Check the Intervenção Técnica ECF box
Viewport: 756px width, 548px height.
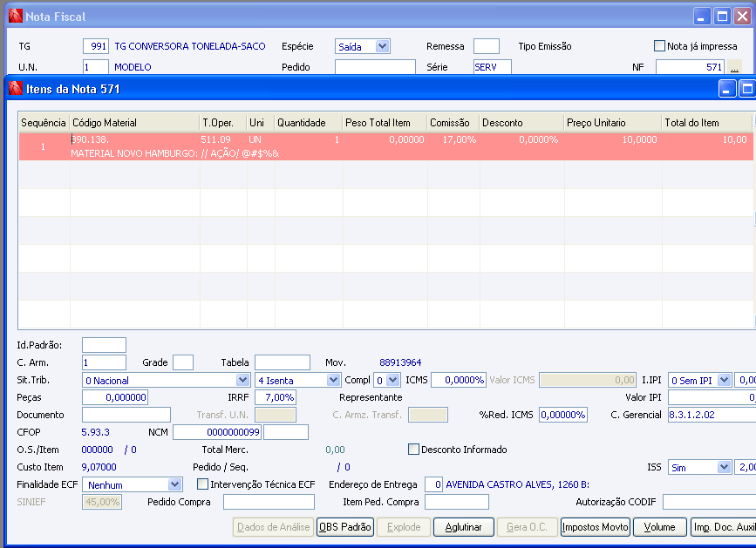pyautogui.click(x=203, y=484)
